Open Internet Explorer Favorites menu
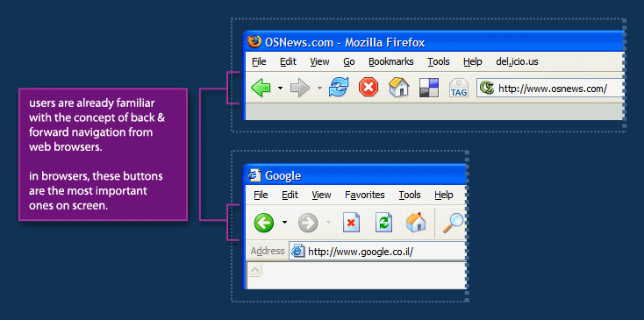This screenshot has height=320, width=644. click(365, 195)
